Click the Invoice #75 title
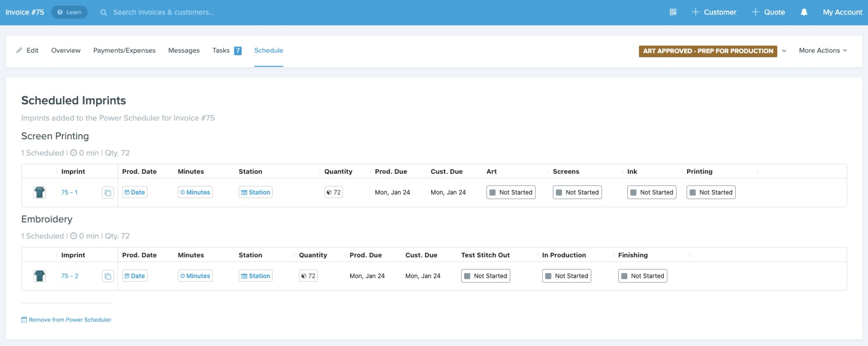Screen dimensions: 868x346 point(25,12)
